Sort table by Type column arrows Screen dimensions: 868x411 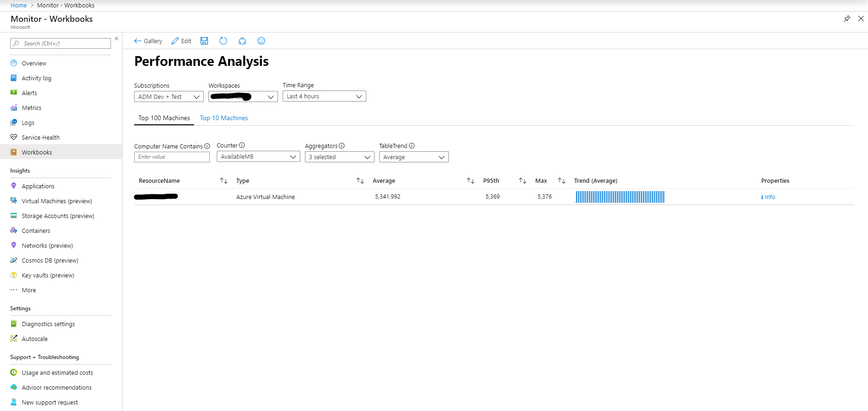click(x=360, y=180)
